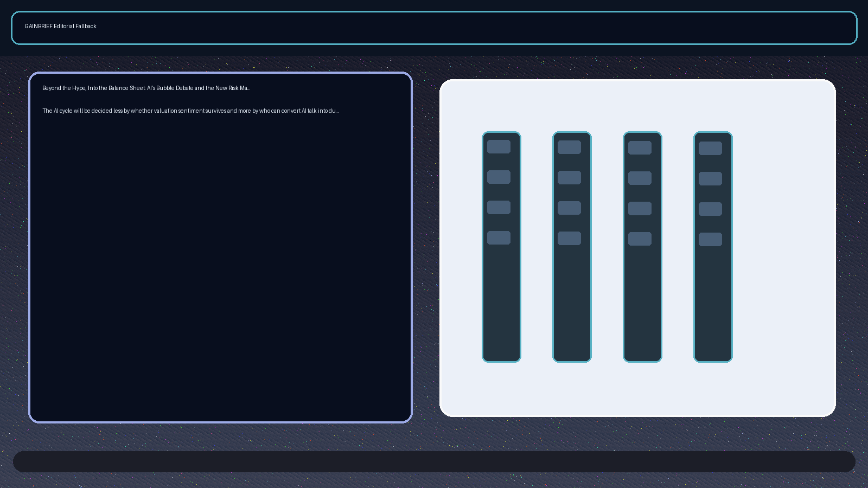The height and width of the screenshot is (488, 868).
Task: Click the empty dark bar at the bottom
Action: (x=434, y=461)
